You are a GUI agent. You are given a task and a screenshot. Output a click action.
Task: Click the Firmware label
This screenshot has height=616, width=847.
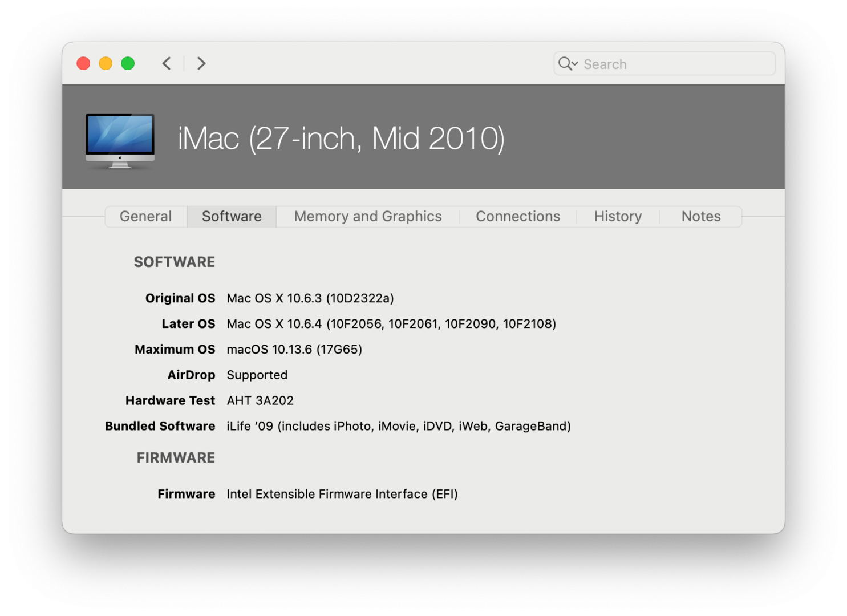(x=187, y=494)
